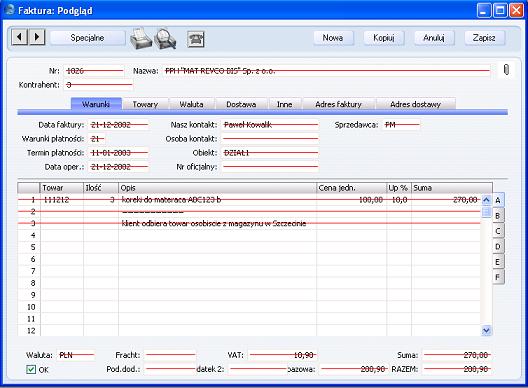
Task: Open the Waluta tab
Action: (x=191, y=104)
